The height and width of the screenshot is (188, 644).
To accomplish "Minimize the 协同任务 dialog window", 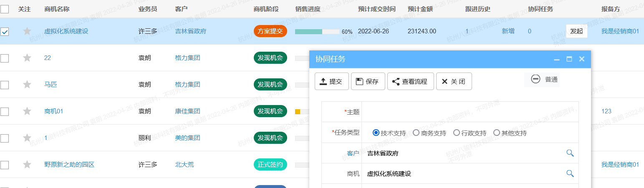I will tap(556, 59).
